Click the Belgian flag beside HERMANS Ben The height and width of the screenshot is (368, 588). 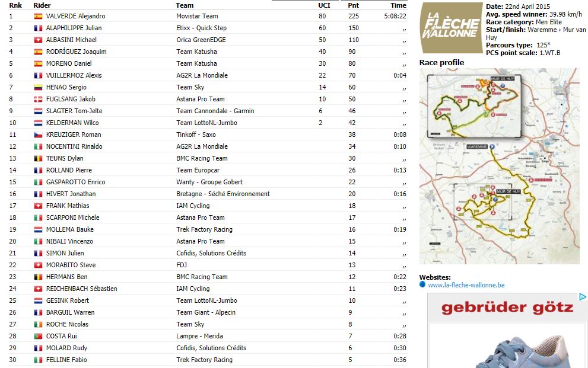click(38, 277)
